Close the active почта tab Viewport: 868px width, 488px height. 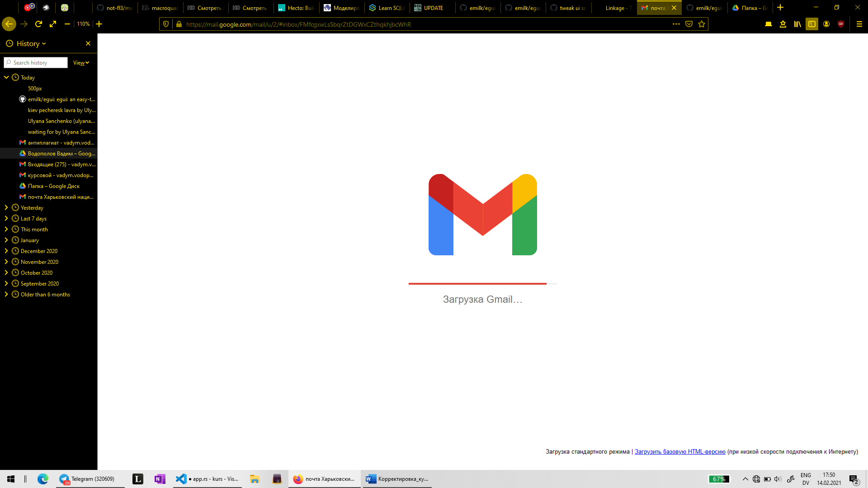click(674, 8)
